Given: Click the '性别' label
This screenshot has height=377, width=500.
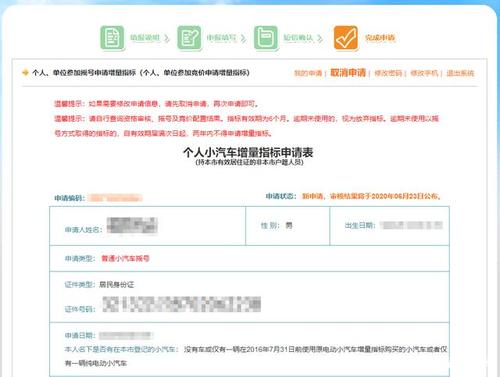Looking at the screenshot, I should pos(270,226).
